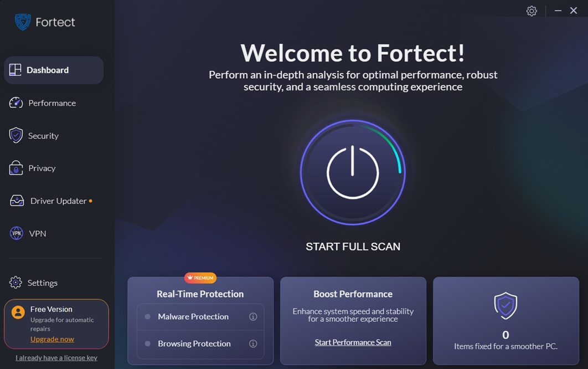588x369 pixels.
Task: Click the START FULL SCAN label
Action: (353, 247)
